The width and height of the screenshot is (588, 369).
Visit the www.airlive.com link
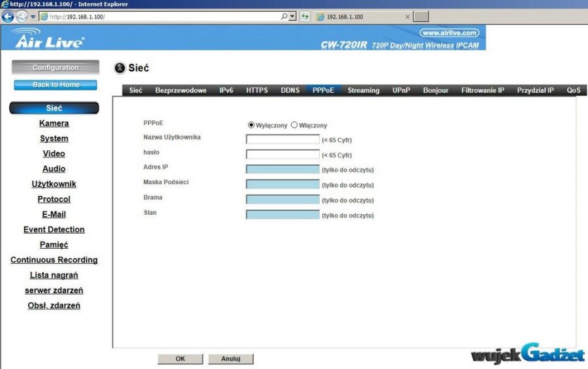coord(450,32)
